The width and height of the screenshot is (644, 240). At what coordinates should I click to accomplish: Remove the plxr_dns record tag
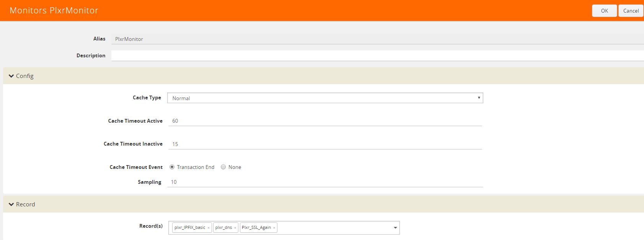coord(235,228)
